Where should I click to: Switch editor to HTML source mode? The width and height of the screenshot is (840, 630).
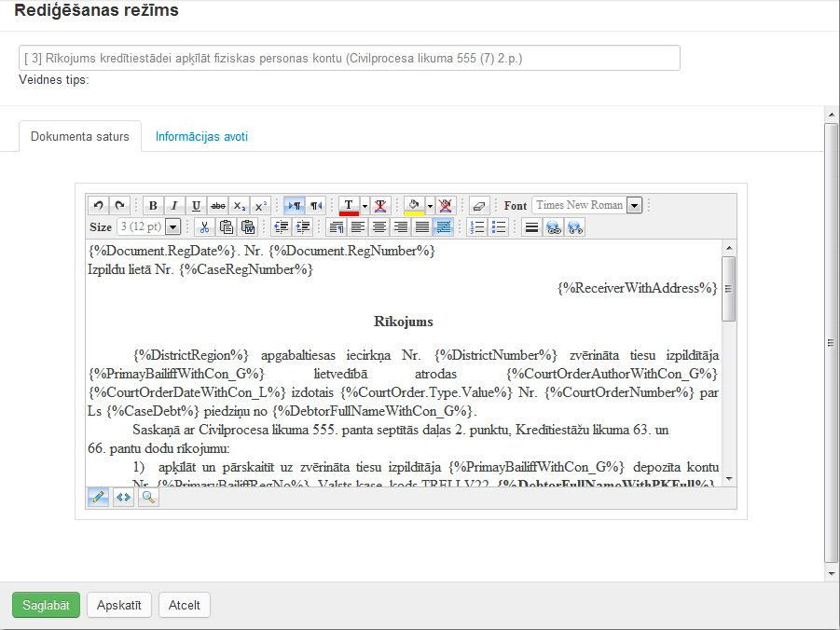tap(123, 498)
